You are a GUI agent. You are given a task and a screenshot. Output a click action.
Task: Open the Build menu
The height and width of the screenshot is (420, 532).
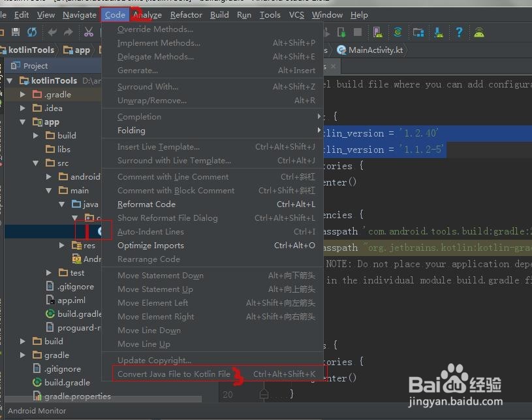tap(219, 15)
